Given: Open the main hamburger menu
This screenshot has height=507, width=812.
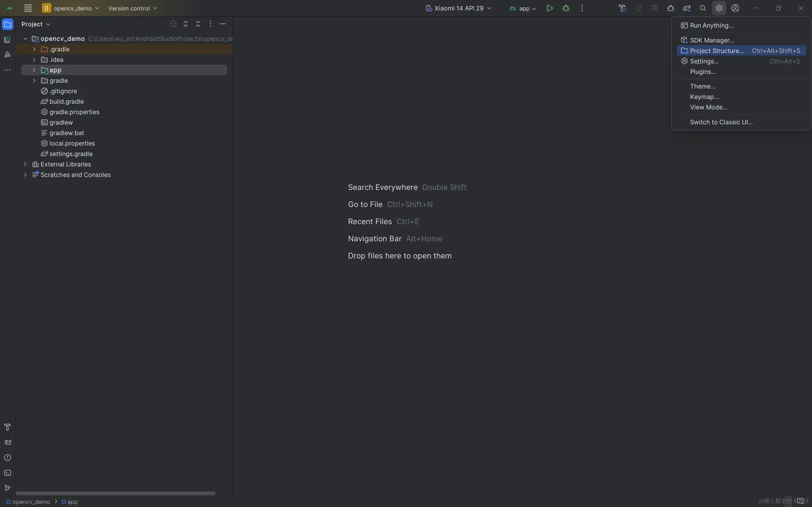Looking at the screenshot, I should pyautogui.click(x=28, y=8).
